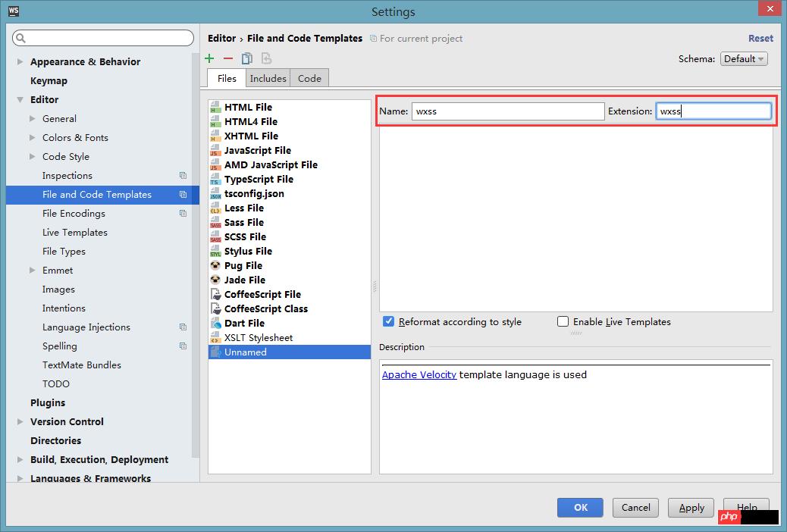Expand the Appearance & Behavior section
Viewport: 787px width, 532px height.
[x=20, y=62]
